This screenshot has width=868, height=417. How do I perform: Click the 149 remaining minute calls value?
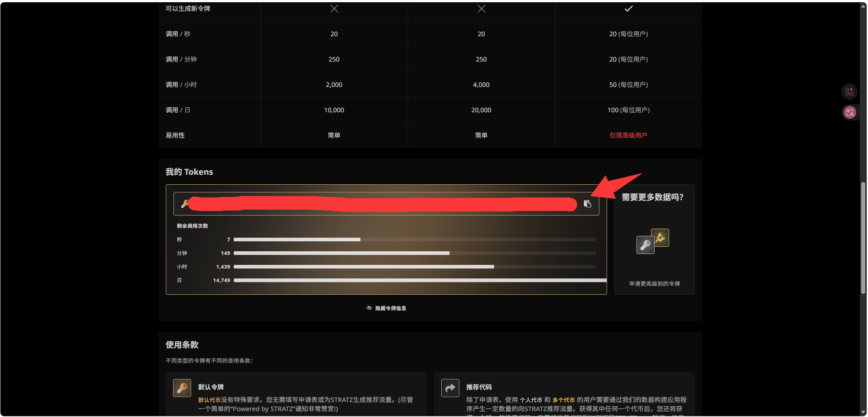pyautogui.click(x=225, y=253)
